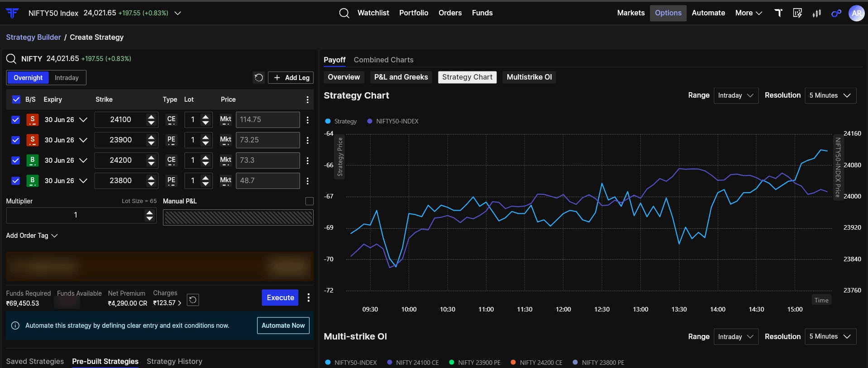The width and height of the screenshot is (868, 368).
Task: Open the Strategy Chart Resolution dropdown
Action: click(x=830, y=95)
